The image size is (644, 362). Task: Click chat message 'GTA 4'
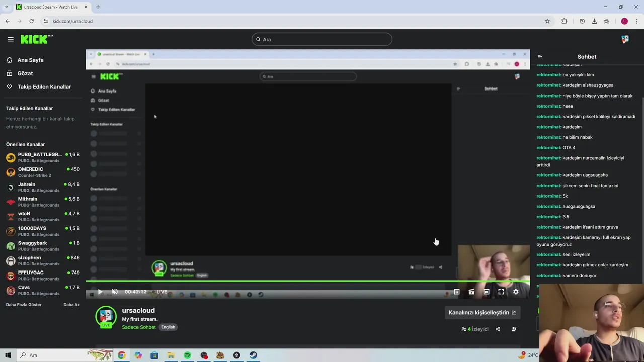(569, 148)
